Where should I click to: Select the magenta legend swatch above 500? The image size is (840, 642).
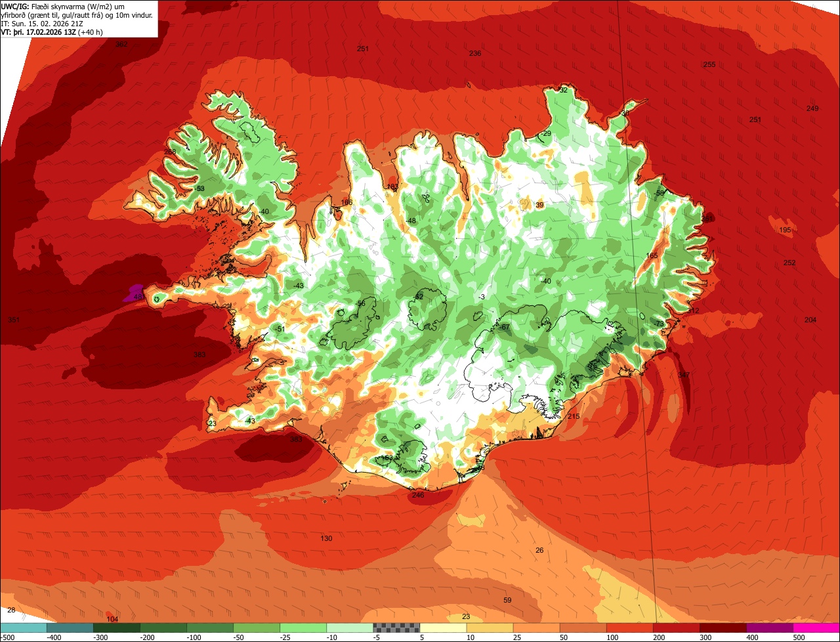tap(816, 628)
